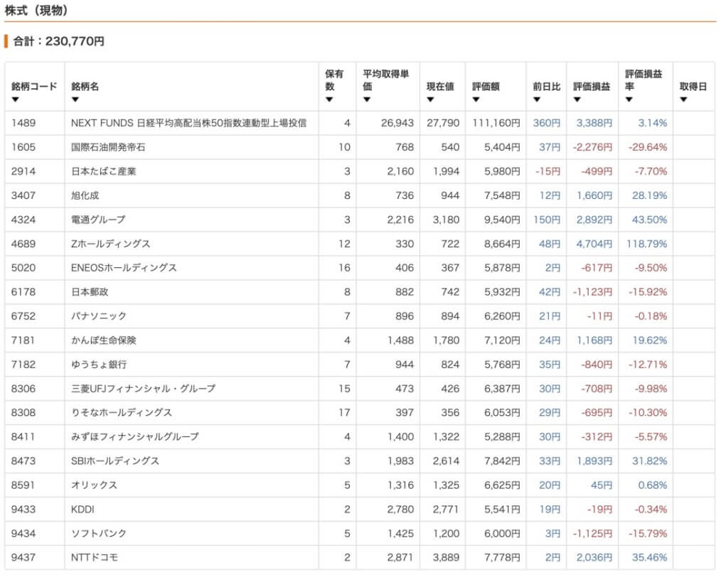The image size is (728, 575).
Task: Sort by 評価損益 using its arrow
Action: tap(577, 100)
